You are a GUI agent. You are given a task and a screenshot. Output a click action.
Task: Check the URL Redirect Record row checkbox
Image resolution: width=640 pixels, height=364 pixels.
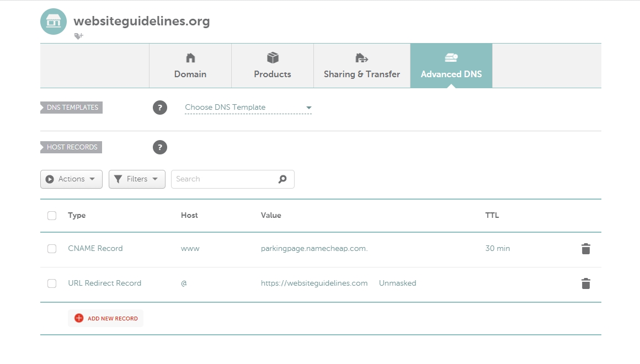point(52,283)
